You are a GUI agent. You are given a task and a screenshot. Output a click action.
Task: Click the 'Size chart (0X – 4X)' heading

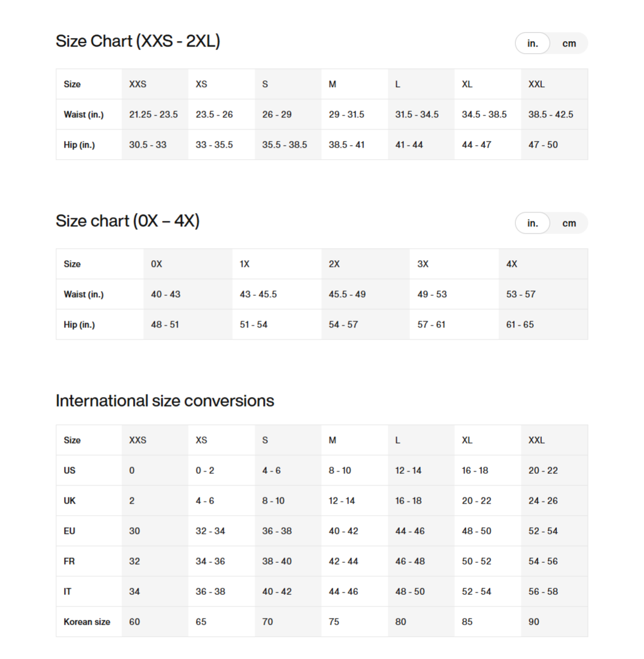(128, 221)
